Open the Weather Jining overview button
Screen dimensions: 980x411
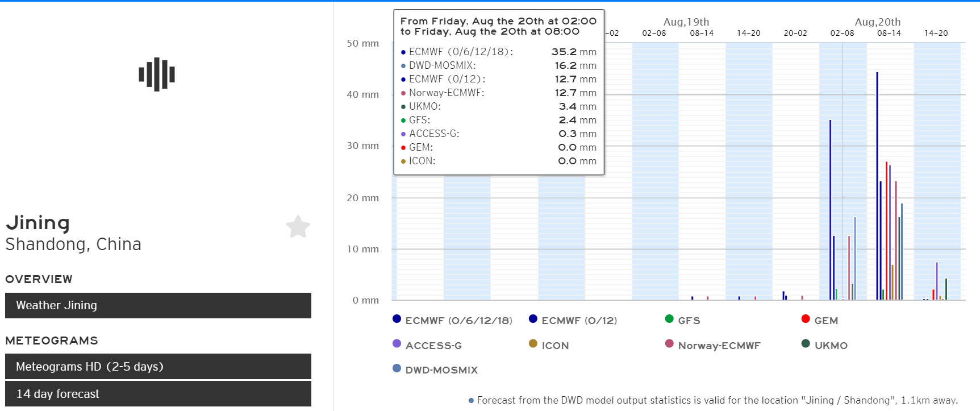point(158,305)
